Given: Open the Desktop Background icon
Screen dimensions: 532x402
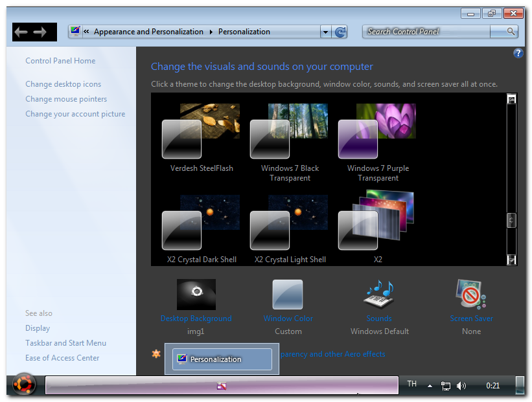Looking at the screenshot, I should [196, 294].
